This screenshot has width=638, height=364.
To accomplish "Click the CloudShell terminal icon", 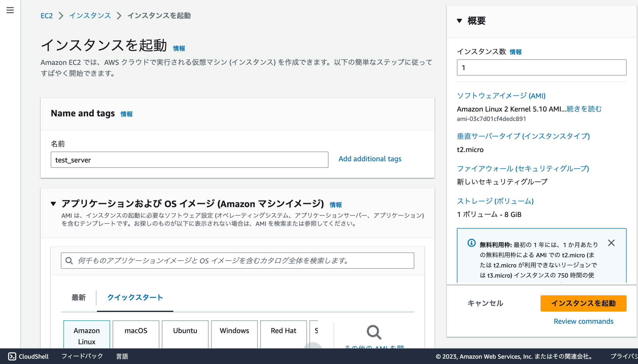I will coord(12,356).
